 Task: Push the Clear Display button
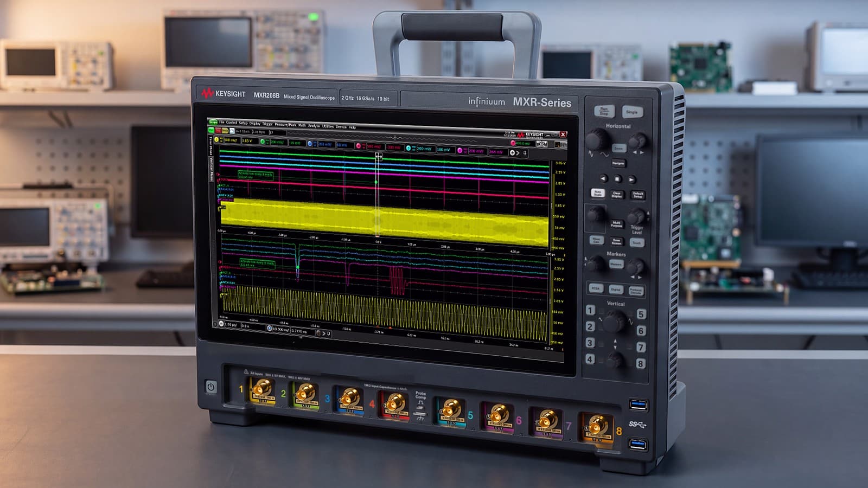click(x=617, y=194)
